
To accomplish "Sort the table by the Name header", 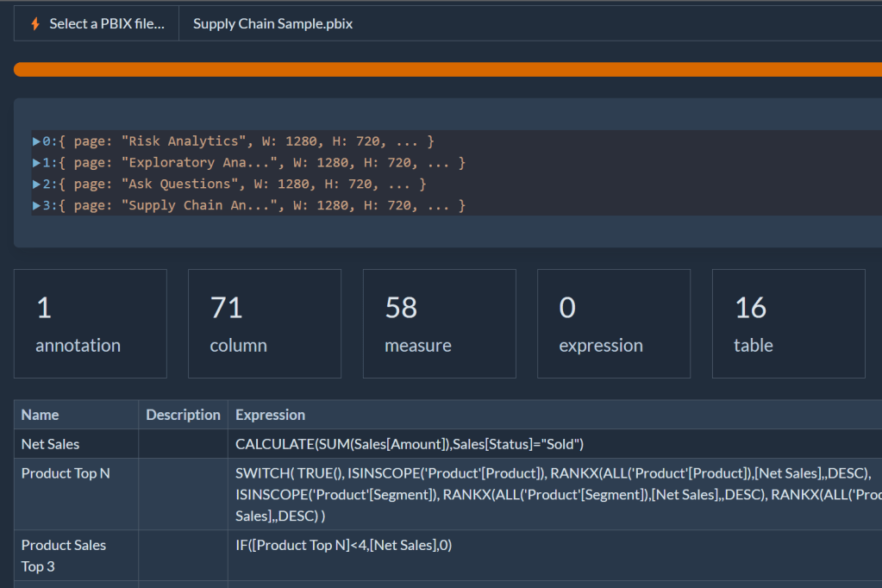I will (40, 415).
